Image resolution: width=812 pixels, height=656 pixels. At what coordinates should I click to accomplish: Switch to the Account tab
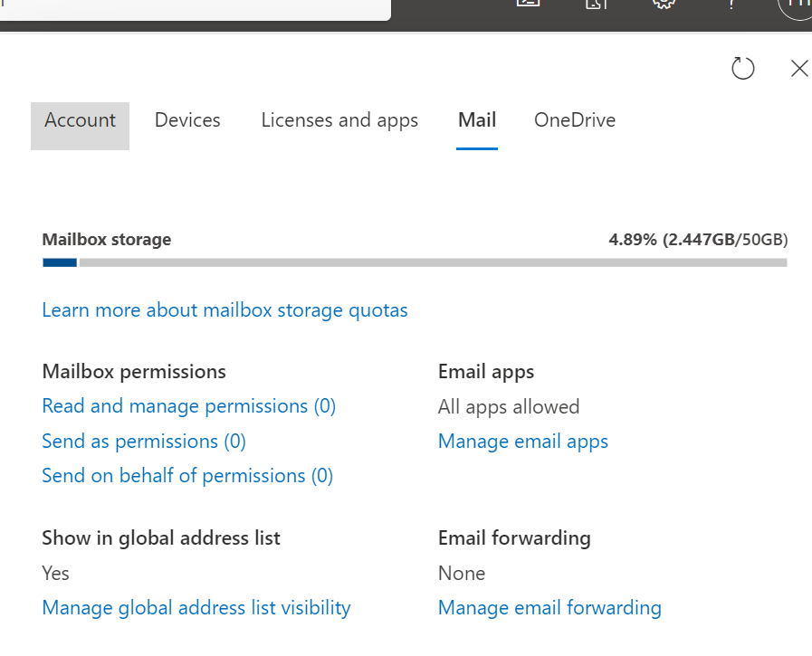(x=80, y=120)
